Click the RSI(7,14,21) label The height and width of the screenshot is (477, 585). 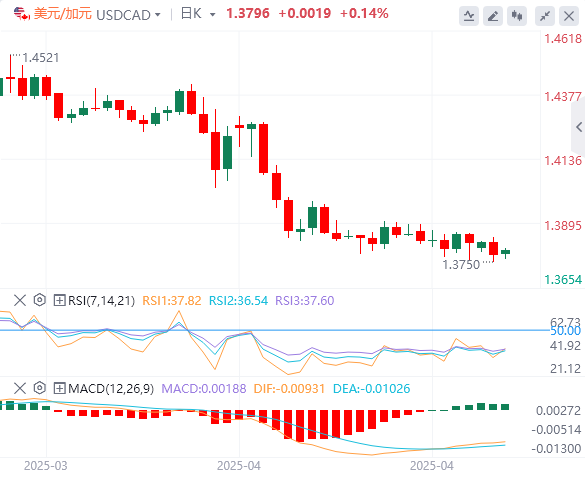pyautogui.click(x=101, y=301)
